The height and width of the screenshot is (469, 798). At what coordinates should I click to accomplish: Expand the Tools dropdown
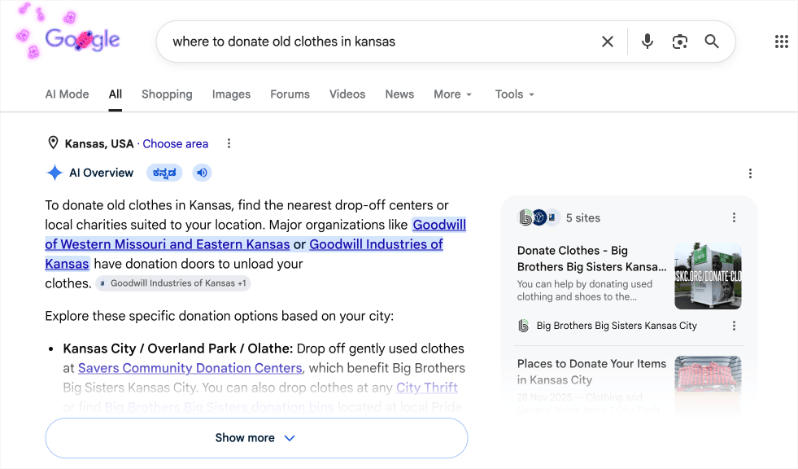point(515,94)
